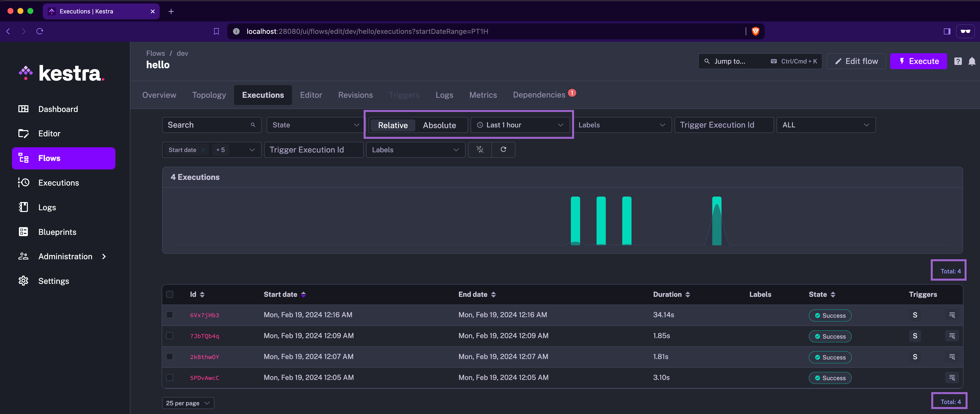Click the help question mark icon
980x414 pixels.
[x=958, y=61]
